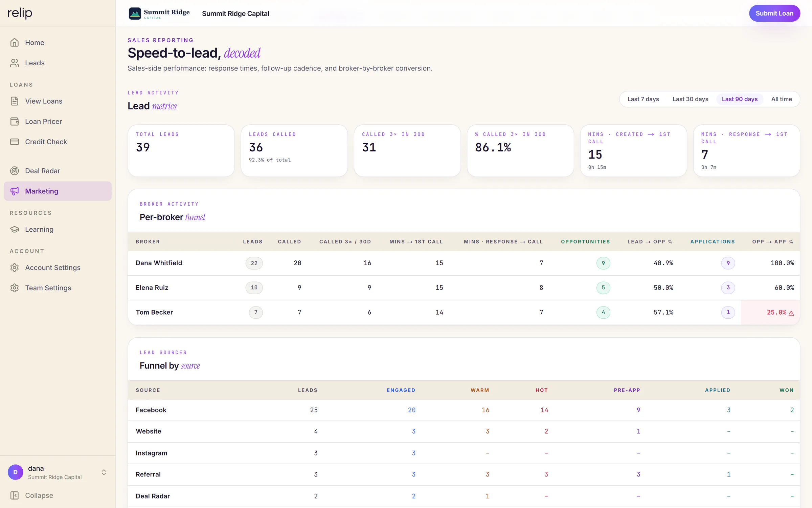Click Tom Becker leads badge 7
The image size is (812, 508).
(x=256, y=312)
